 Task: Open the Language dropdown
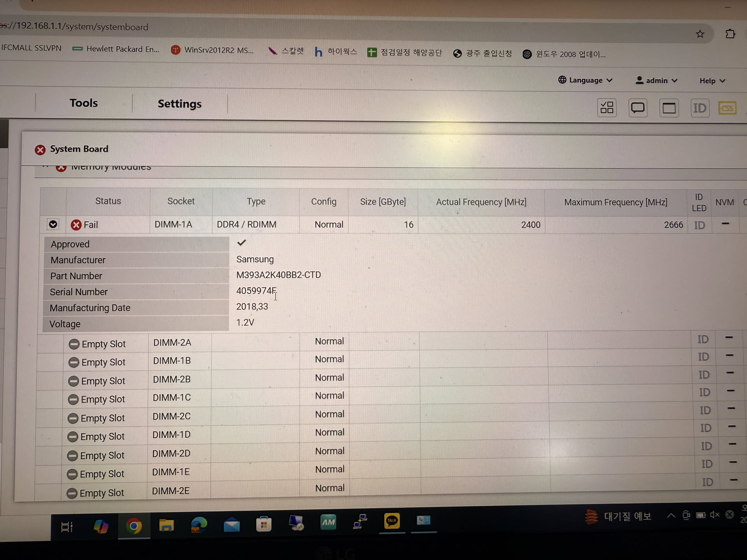(585, 80)
